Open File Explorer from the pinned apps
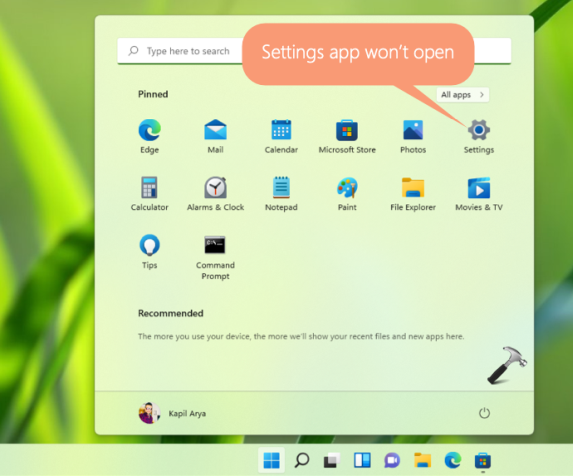The width and height of the screenshot is (573, 476). coord(413,193)
